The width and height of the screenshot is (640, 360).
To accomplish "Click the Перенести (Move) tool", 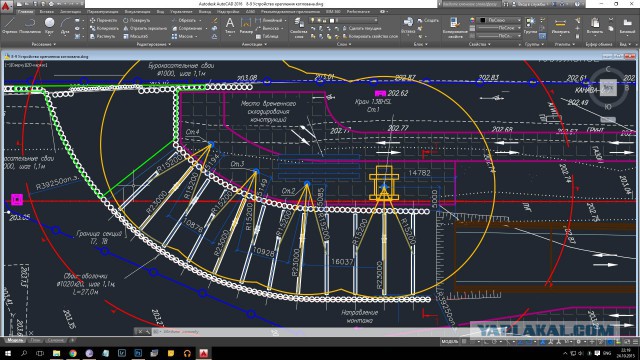I will click(104, 20).
